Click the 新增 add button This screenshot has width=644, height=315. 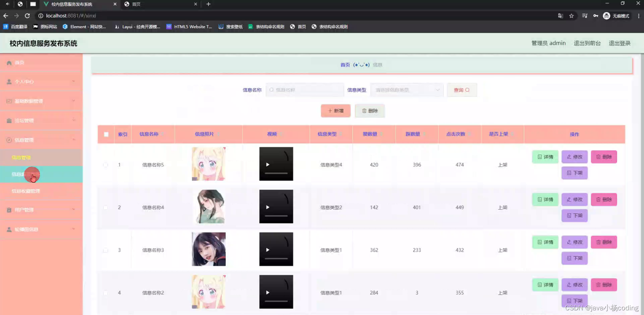pos(336,111)
